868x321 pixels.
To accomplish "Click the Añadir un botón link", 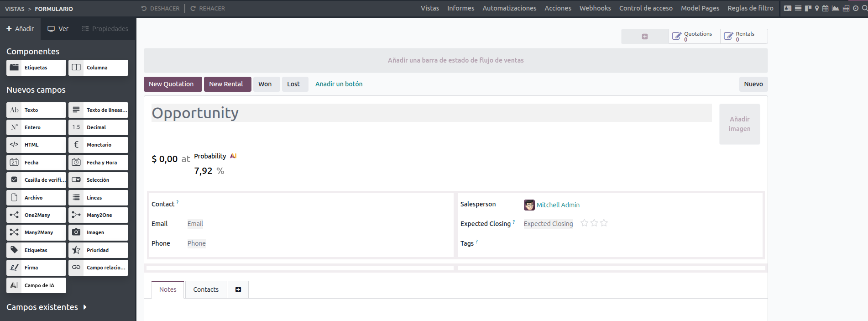I will pos(339,84).
